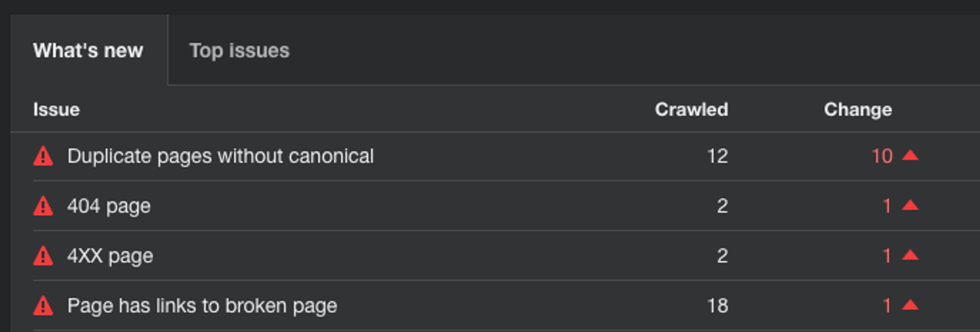This screenshot has height=332, width=980.
Task: Open the 404 page issue
Action: click(109, 206)
